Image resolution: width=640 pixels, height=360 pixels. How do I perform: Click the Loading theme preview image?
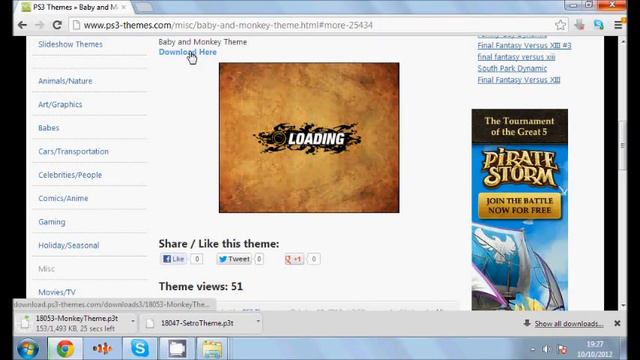(x=309, y=138)
